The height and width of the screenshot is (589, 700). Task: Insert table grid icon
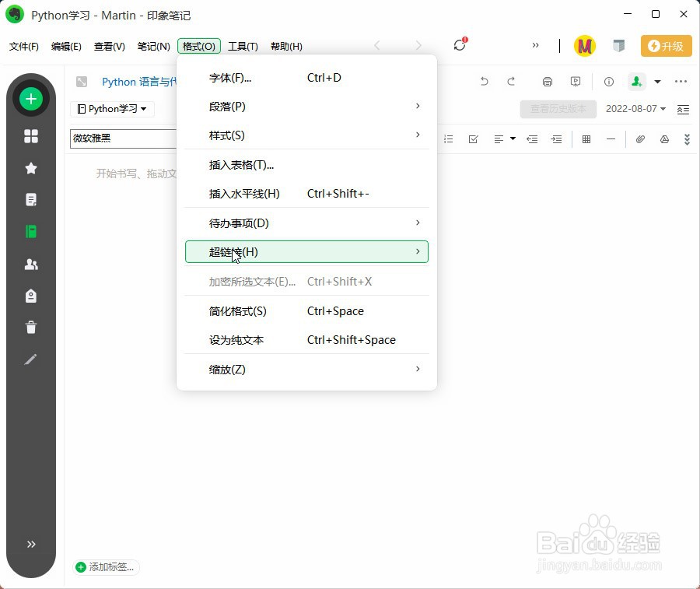click(x=586, y=139)
